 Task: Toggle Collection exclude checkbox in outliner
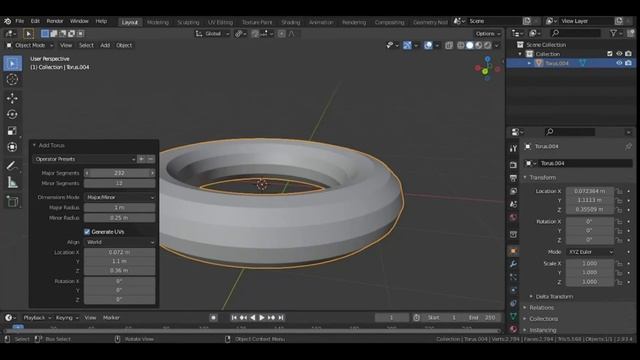click(610, 53)
